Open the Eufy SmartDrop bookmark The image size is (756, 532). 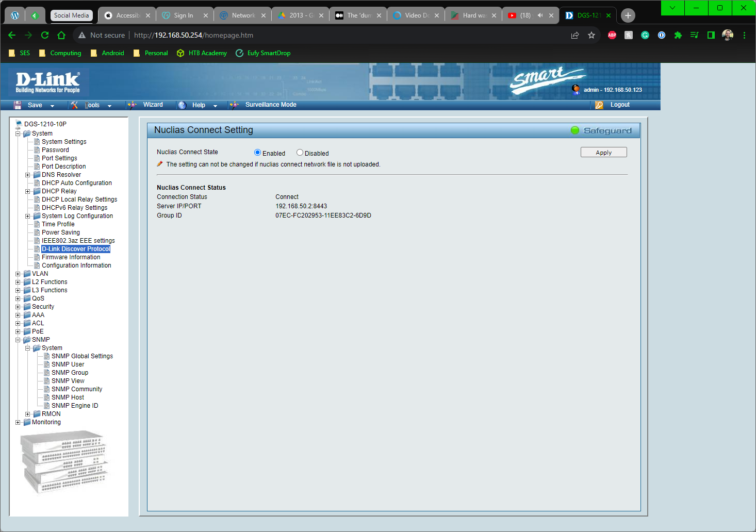263,53
